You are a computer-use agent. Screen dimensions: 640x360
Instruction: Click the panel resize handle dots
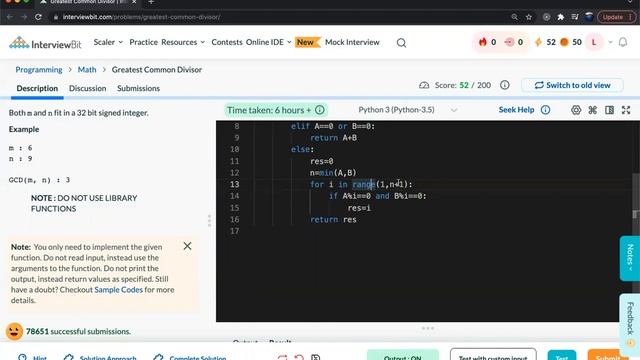tap(209, 220)
